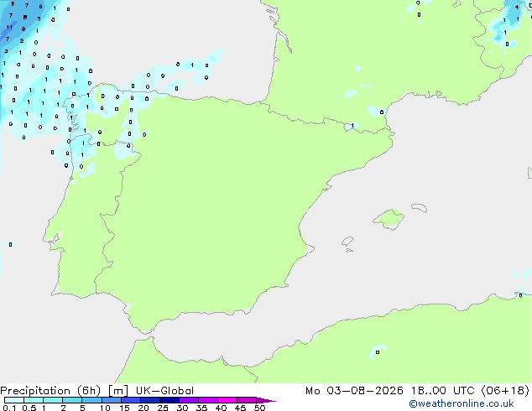Click the Mallorca island on the map
This screenshot has width=532, height=411.
pyautogui.click(x=389, y=219)
